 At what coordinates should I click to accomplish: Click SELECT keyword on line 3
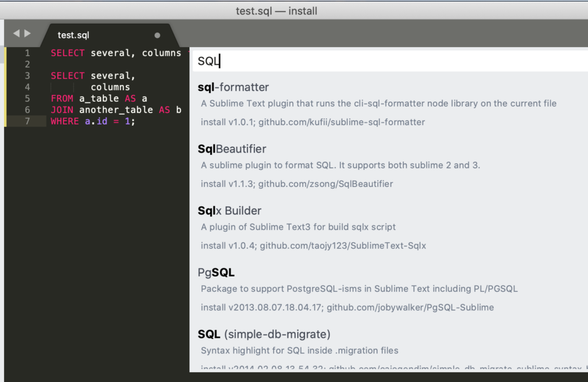68,76
